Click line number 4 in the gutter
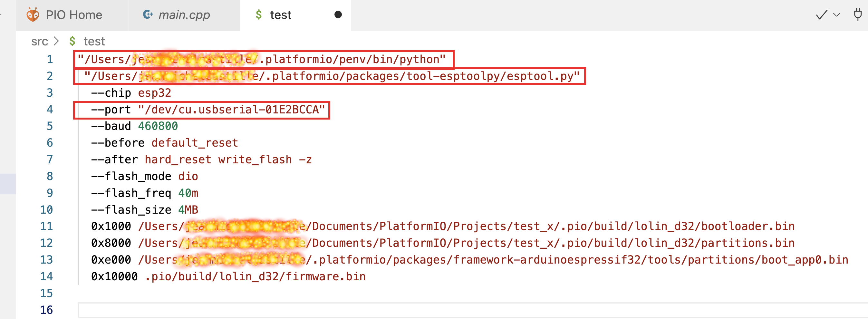The width and height of the screenshot is (868, 319). 50,110
